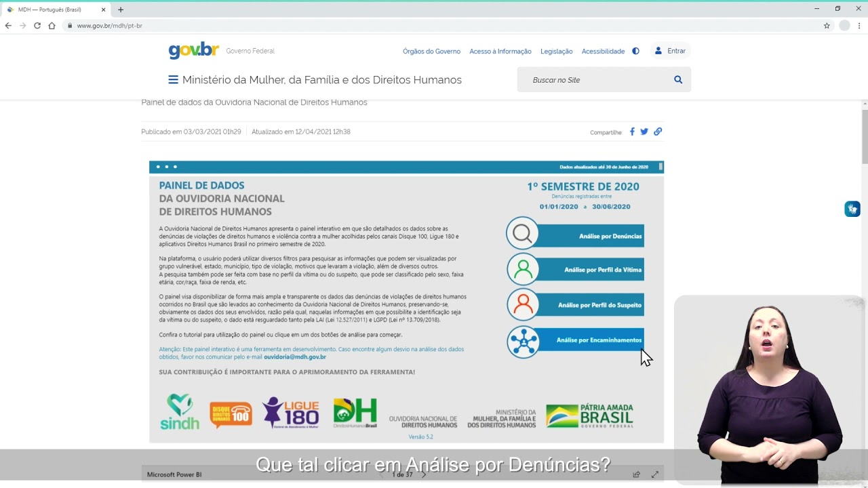Toggle the high contrast display mode

click(x=635, y=50)
